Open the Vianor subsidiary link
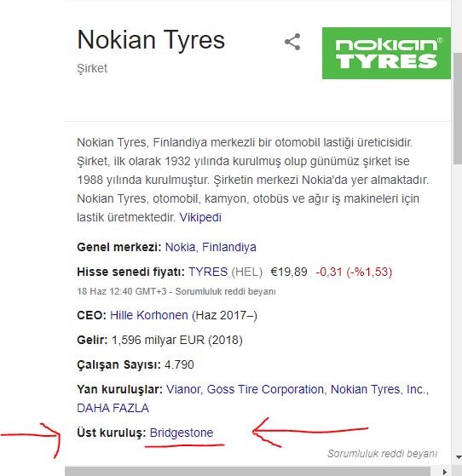 click(x=183, y=389)
